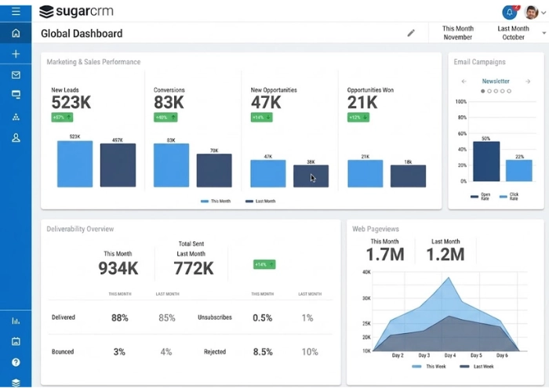Edit dashboard with pencil icon
The height and width of the screenshot is (392, 549).
[x=411, y=33]
